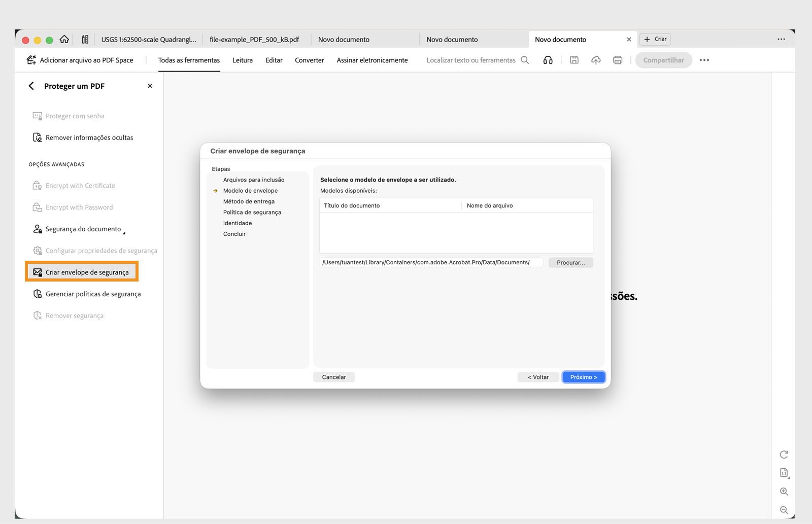Click the Criar new tab button
Image resolution: width=812 pixels, height=524 pixels.
(655, 39)
